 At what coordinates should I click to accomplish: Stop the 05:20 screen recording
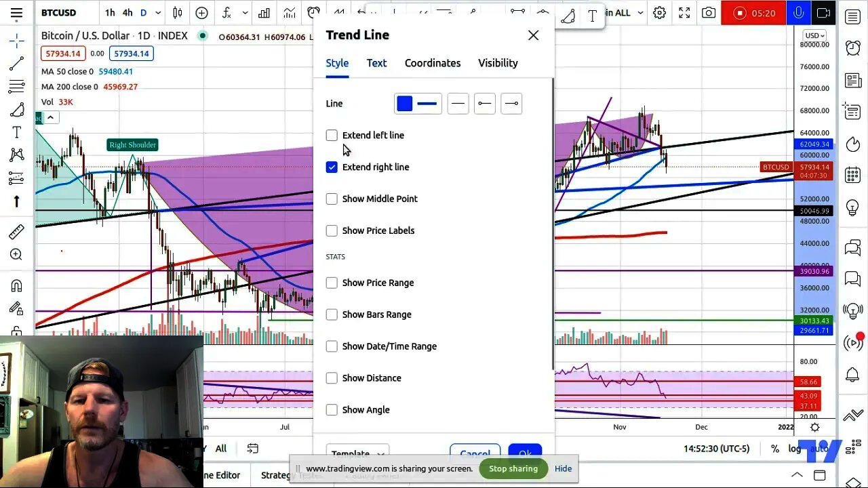click(753, 13)
